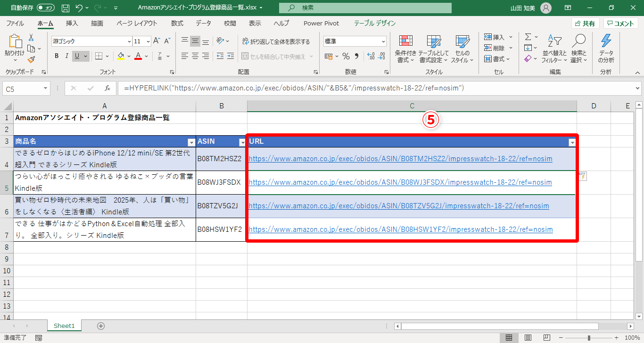Image resolution: width=644 pixels, height=343 pixels.
Task: Open the File (ファイル) tab
Action: coord(15,23)
